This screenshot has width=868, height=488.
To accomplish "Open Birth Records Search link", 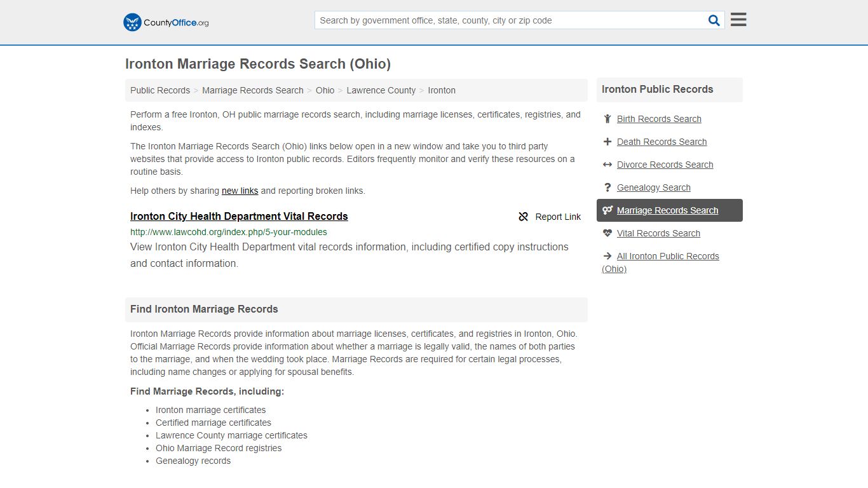I will click(659, 119).
